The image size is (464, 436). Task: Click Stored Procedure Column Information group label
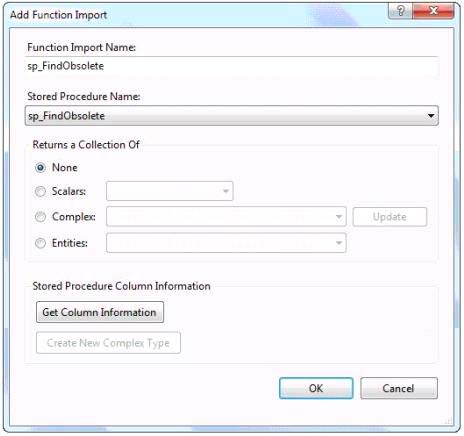pyautogui.click(x=121, y=286)
